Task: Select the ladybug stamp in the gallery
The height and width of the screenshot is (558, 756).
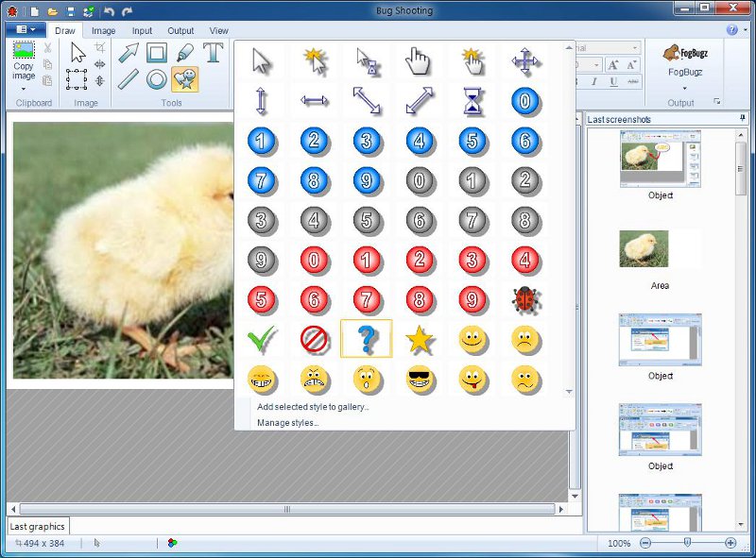Action: pyautogui.click(x=524, y=300)
